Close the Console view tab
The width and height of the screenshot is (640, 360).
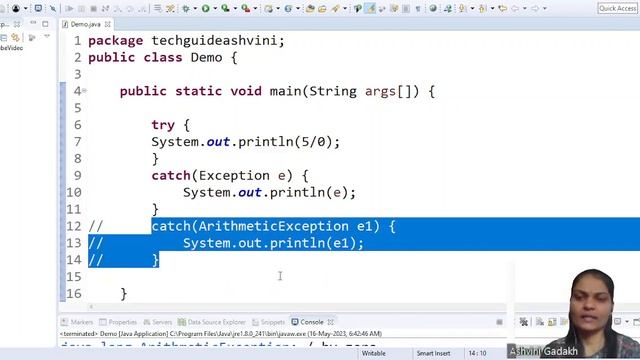tap(331, 322)
